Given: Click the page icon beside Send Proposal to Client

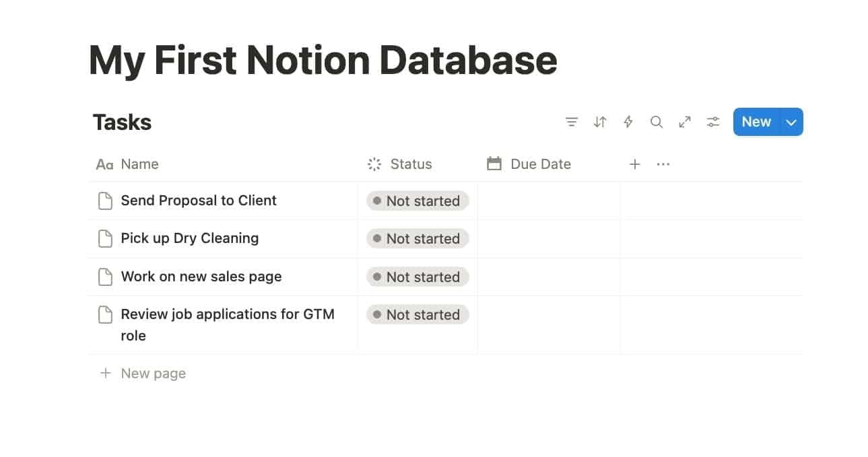Looking at the screenshot, I should (x=105, y=200).
